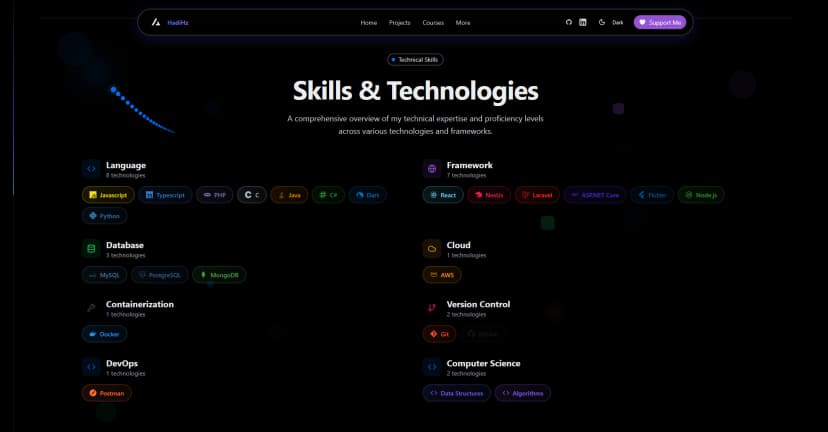Click the Database category icon
The width and height of the screenshot is (828, 432).
[x=91, y=249]
